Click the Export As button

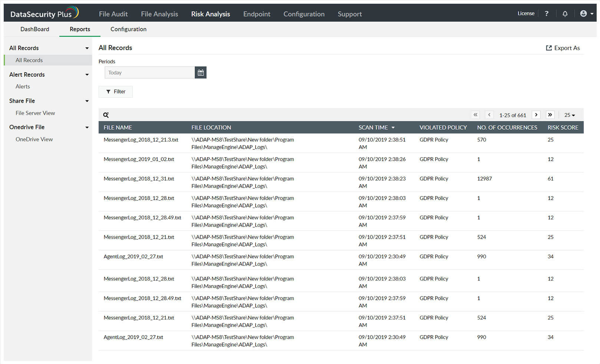[x=563, y=48]
